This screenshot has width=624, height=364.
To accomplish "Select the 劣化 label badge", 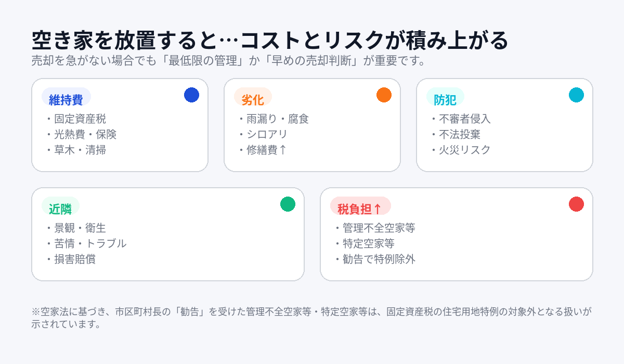I will pyautogui.click(x=253, y=99).
